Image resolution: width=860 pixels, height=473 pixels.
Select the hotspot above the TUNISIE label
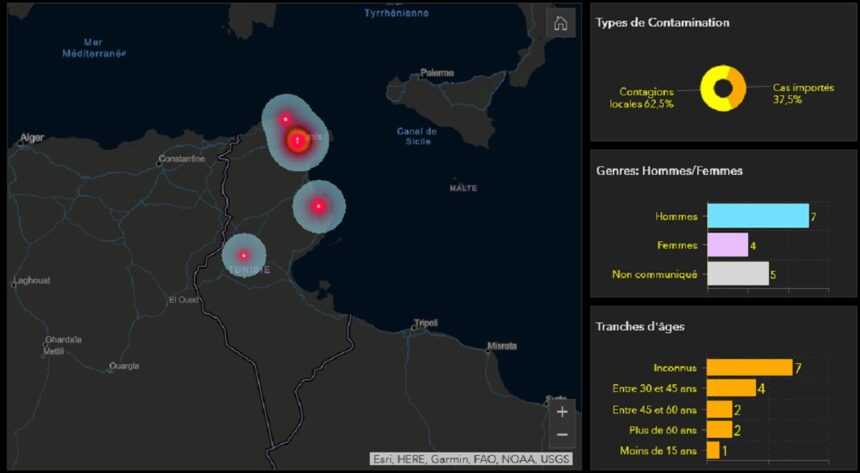click(x=243, y=255)
